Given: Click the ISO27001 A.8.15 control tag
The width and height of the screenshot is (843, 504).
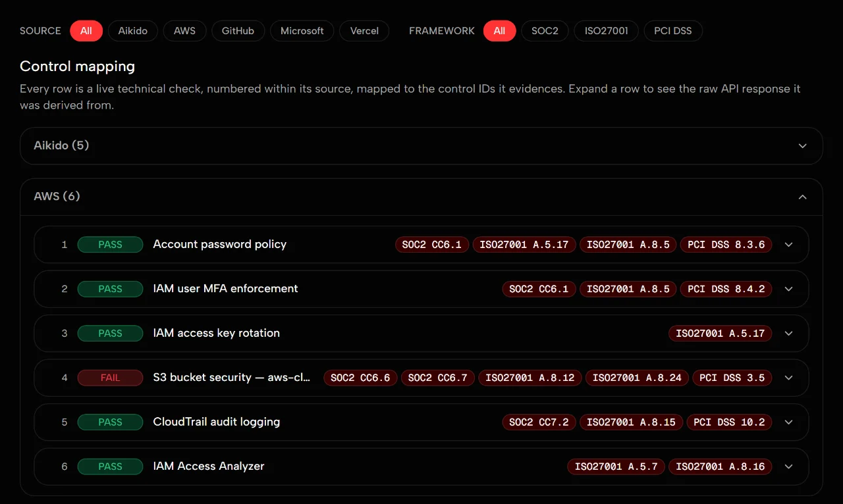Looking at the screenshot, I should click(631, 422).
